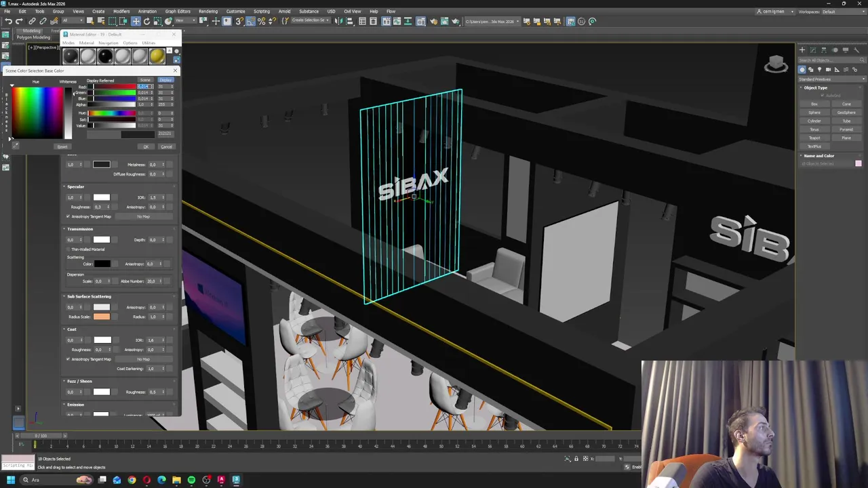The width and height of the screenshot is (868, 488).
Task: Toggle the AutoGrid checkbox
Action: point(823,96)
